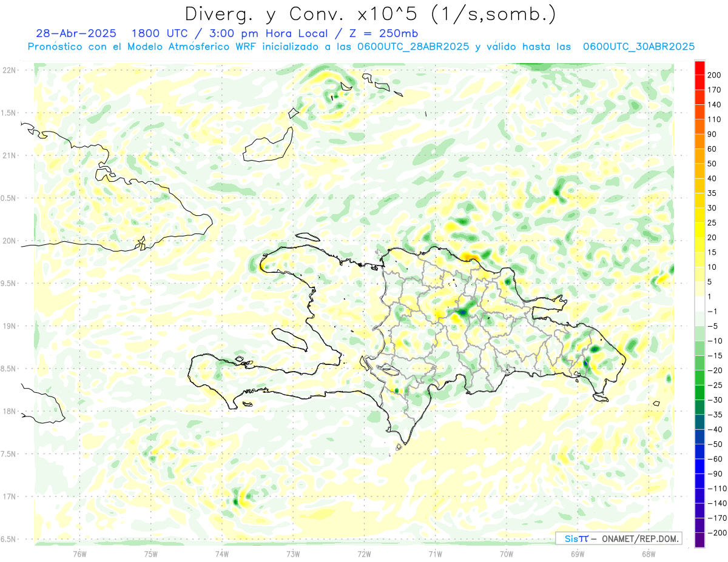Click the '69W' longitude label
Image resolution: width=728 pixels, height=562 pixels.
578,554
